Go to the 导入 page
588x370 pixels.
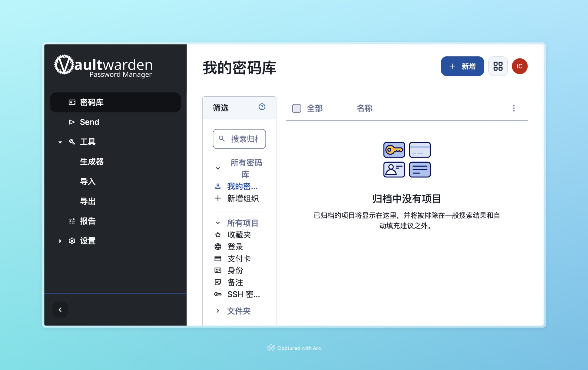tap(88, 181)
